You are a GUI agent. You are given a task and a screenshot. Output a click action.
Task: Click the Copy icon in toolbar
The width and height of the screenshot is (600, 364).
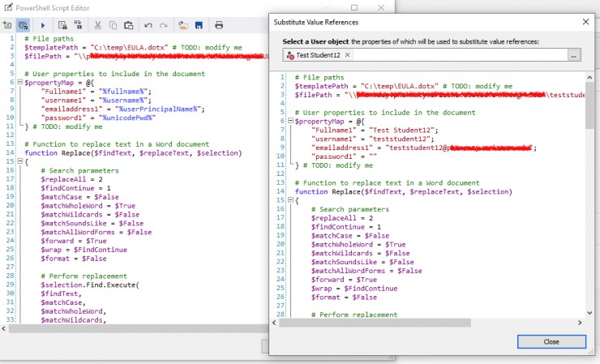[113, 25]
